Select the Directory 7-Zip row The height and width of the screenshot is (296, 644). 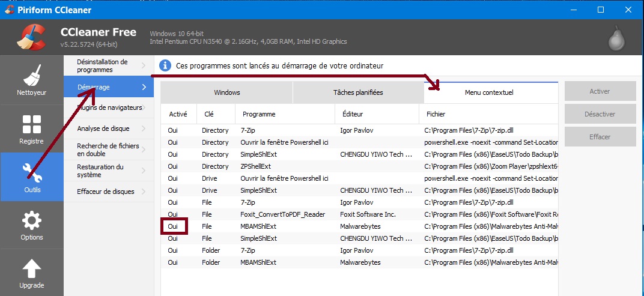tap(359, 130)
